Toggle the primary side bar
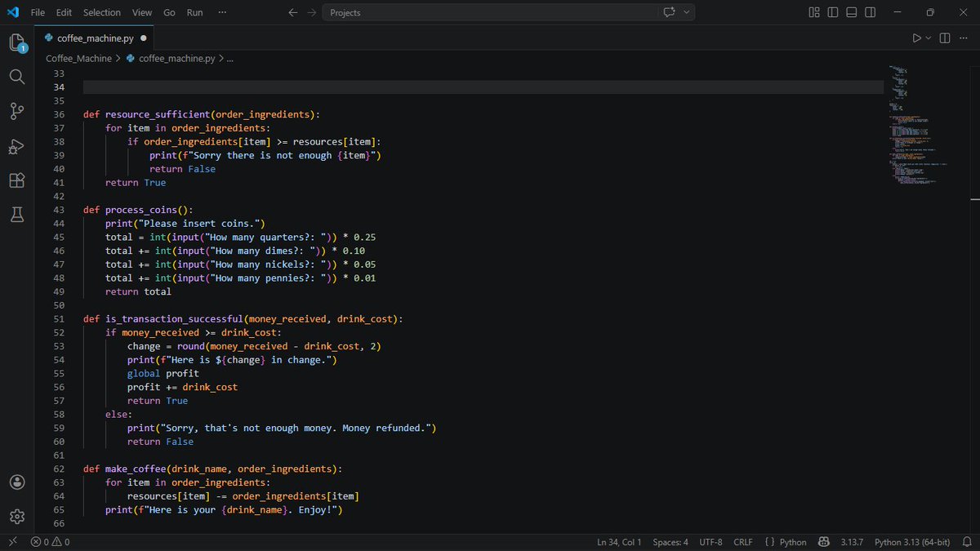Image resolution: width=980 pixels, height=551 pixels. point(833,12)
